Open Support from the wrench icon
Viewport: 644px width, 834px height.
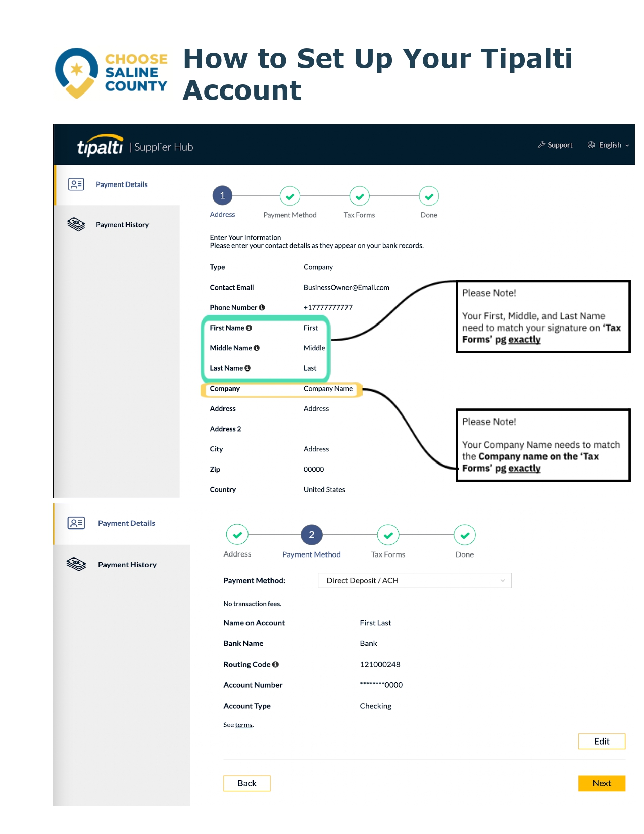click(x=555, y=145)
